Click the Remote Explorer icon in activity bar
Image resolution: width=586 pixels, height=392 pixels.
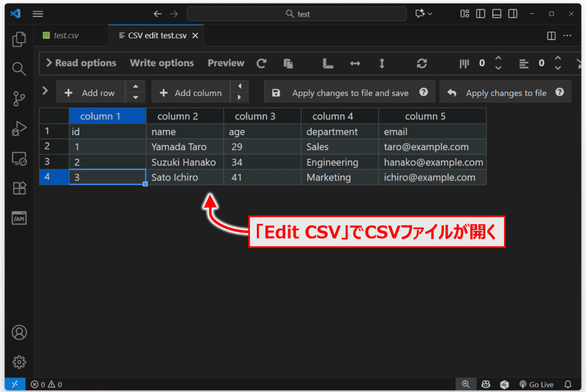click(x=19, y=159)
